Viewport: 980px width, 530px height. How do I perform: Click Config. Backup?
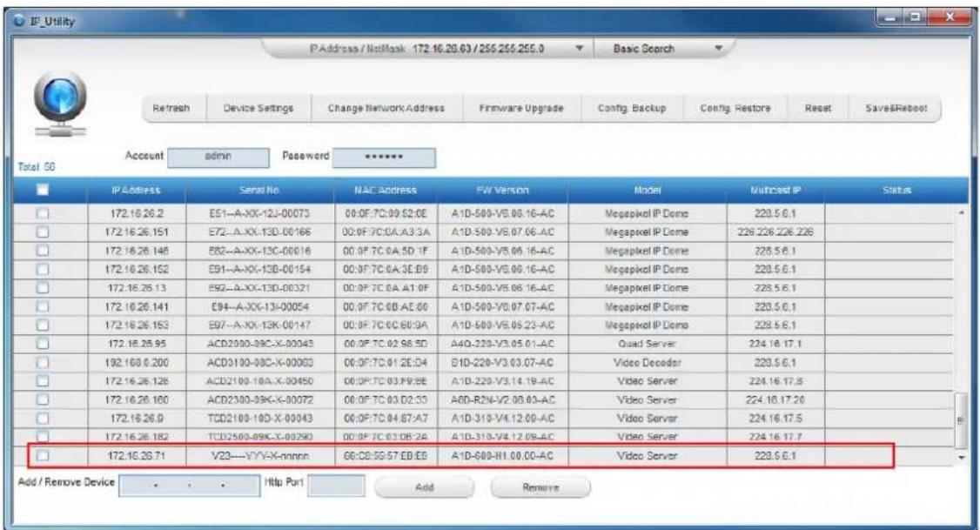pyautogui.click(x=632, y=108)
